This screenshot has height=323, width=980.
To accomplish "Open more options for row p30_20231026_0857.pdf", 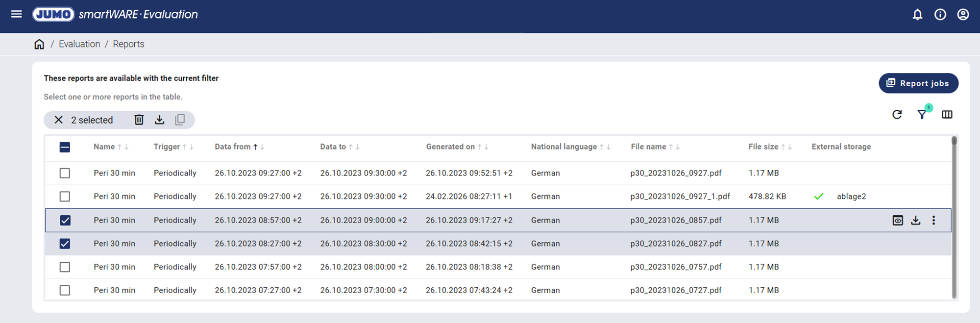I will pyautogui.click(x=933, y=221).
